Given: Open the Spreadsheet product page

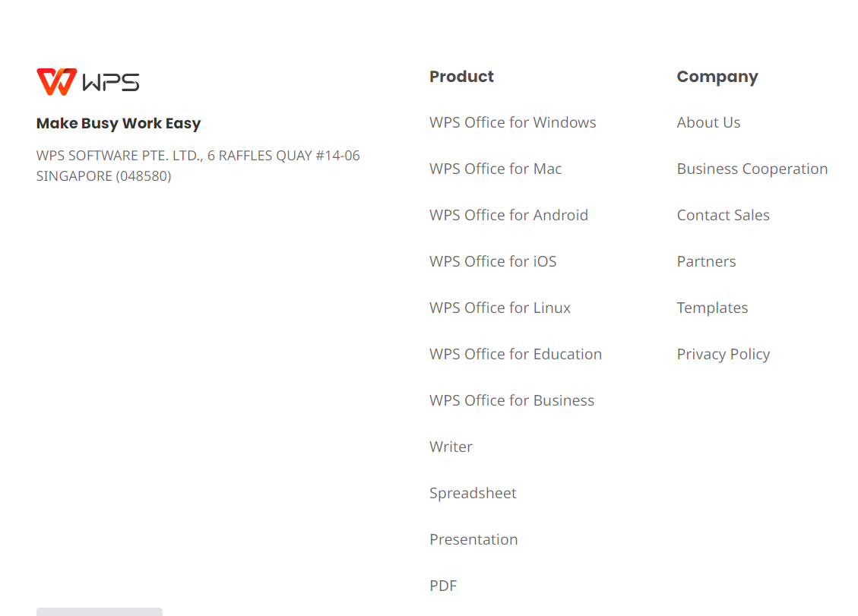Looking at the screenshot, I should click(473, 493).
